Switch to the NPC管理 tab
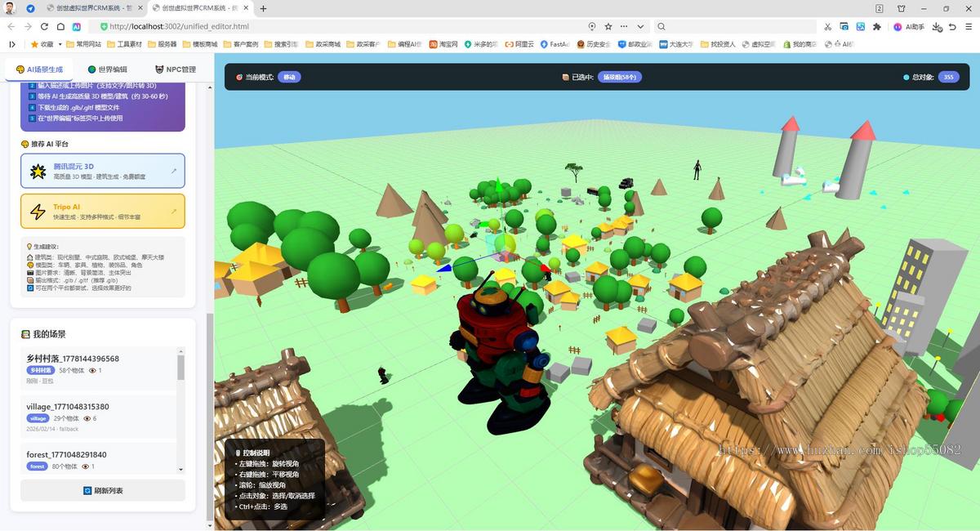The width and height of the screenshot is (980, 531). click(175, 69)
